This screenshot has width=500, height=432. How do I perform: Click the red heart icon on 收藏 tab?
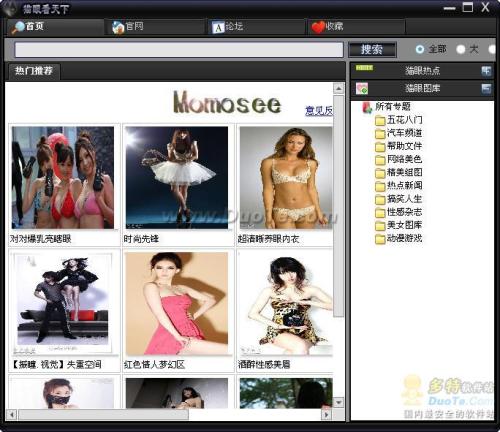tap(318, 27)
